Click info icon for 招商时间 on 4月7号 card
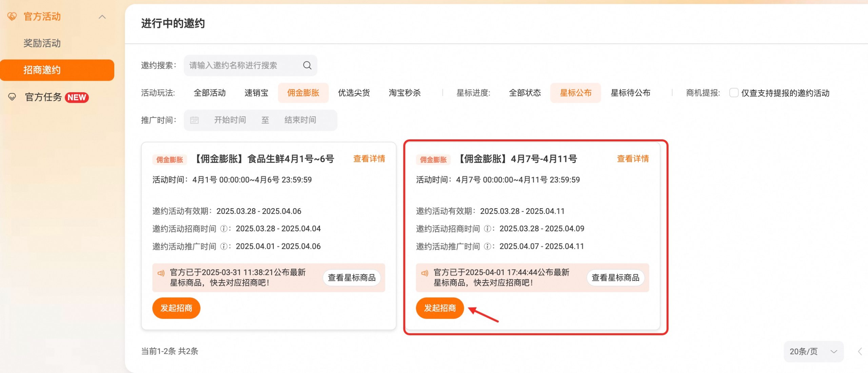The height and width of the screenshot is (373, 868). 488,229
